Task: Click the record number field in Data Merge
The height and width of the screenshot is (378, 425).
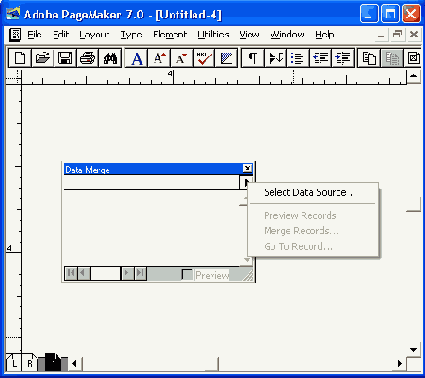Action: point(105,273)
